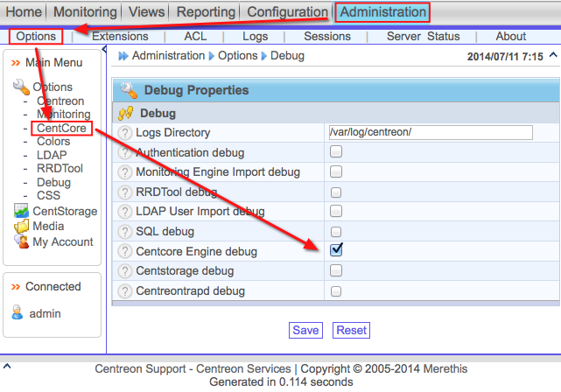The height and width of the screenshot is (392, 561).
Task: Click the bottom-left footer collapse arrow
Action: coord(8,366)
